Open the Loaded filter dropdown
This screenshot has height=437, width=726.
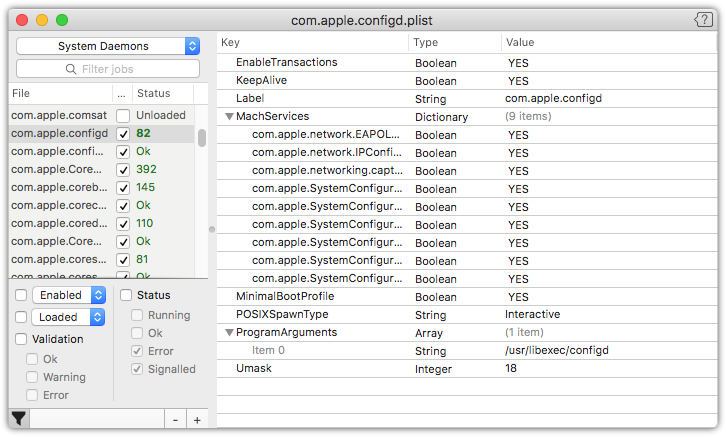69,317
